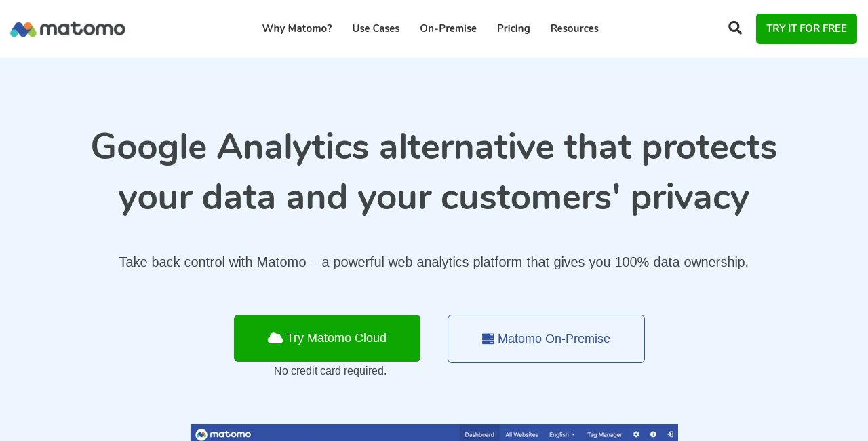Open the Use Cases menu
Viewport: 868px width, 441px height.
point(376,27)
